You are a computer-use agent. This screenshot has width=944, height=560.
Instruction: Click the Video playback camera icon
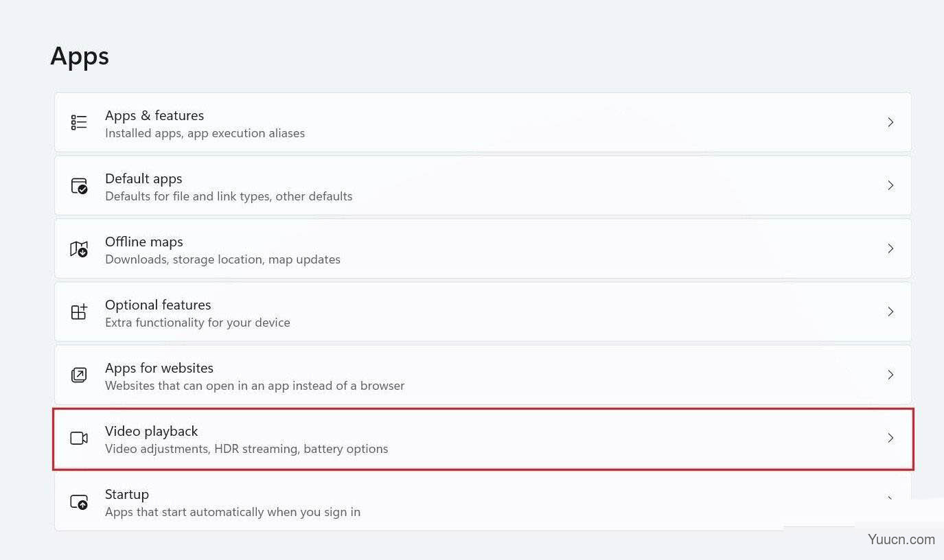[x=79, y=438]
